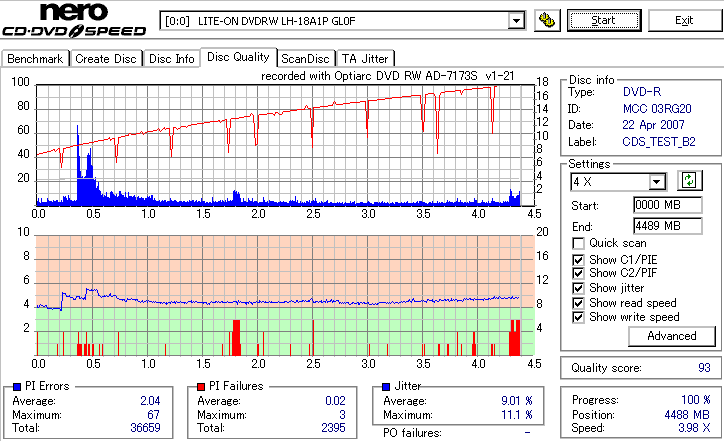
Task: Open Advanced settings
Action: pos(671,336)
